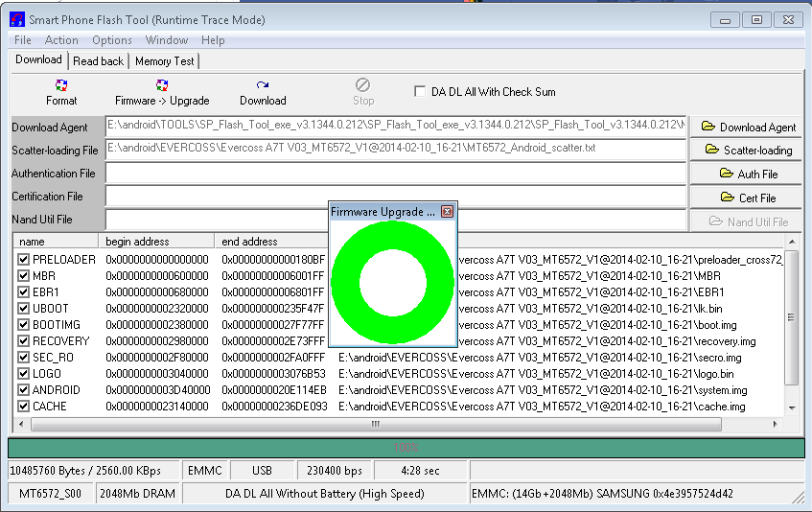812x512 pixels.
Task: Switch to the Memory Test tab
Action: (165, 61)
